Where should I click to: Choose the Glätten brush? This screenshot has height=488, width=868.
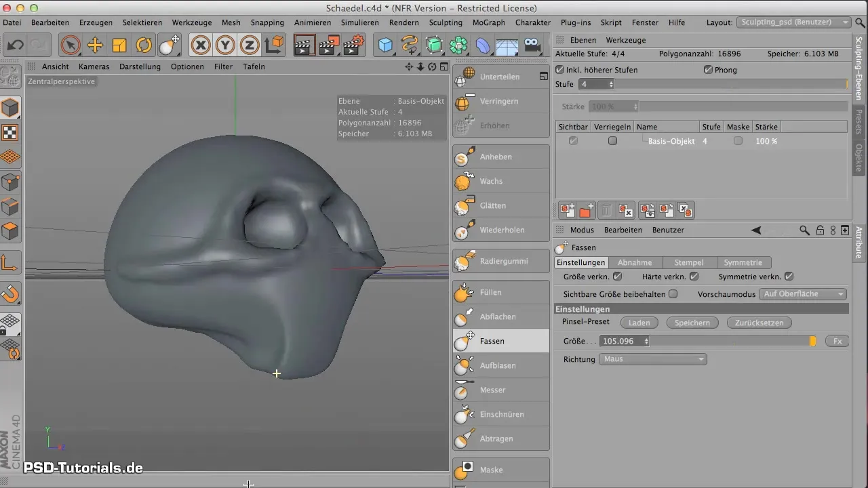[501, 205]
